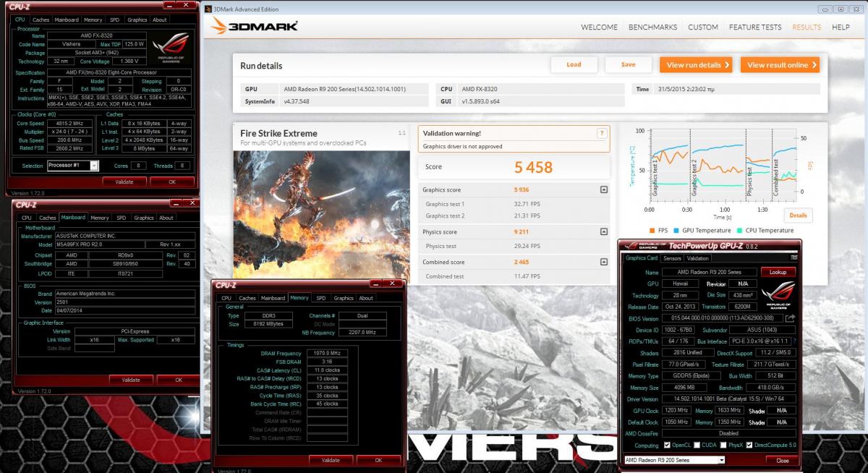
Task: Click the GPU name field in GPU-Z
Action: [x=710, y=272]
